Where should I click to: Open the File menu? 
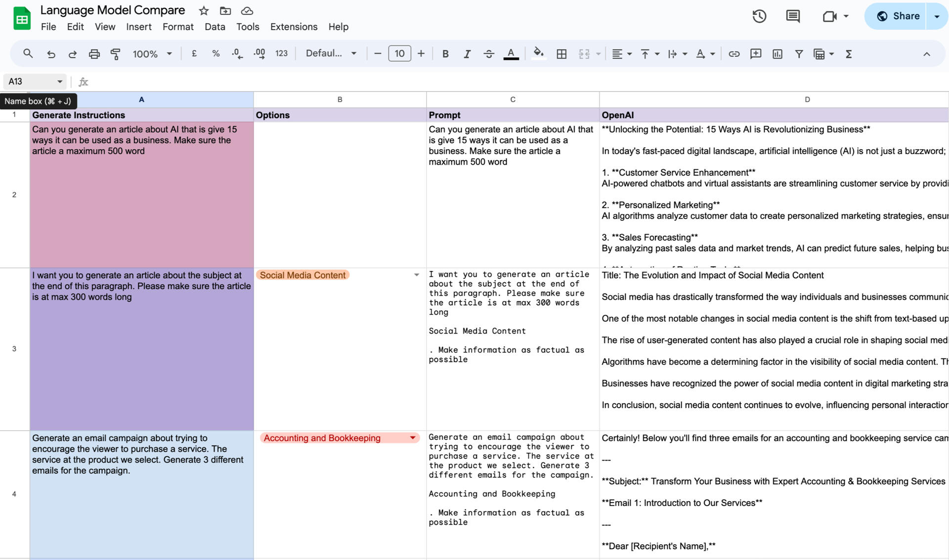tap(48, 27)
